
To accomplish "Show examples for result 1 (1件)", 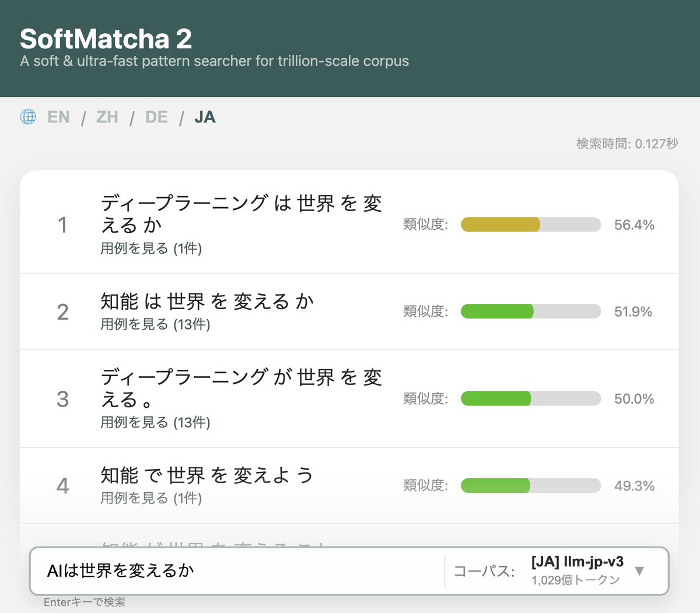I will [151, 248].
